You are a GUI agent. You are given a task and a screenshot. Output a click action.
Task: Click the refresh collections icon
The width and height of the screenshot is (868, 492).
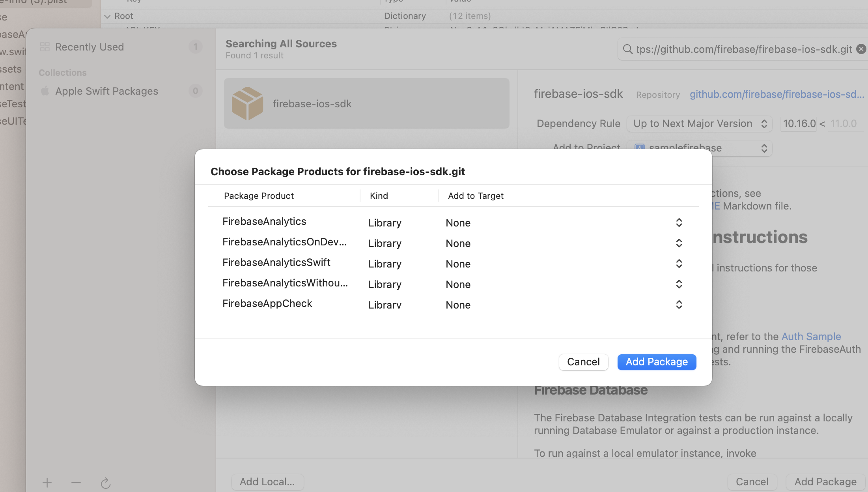tap(105, 483)
